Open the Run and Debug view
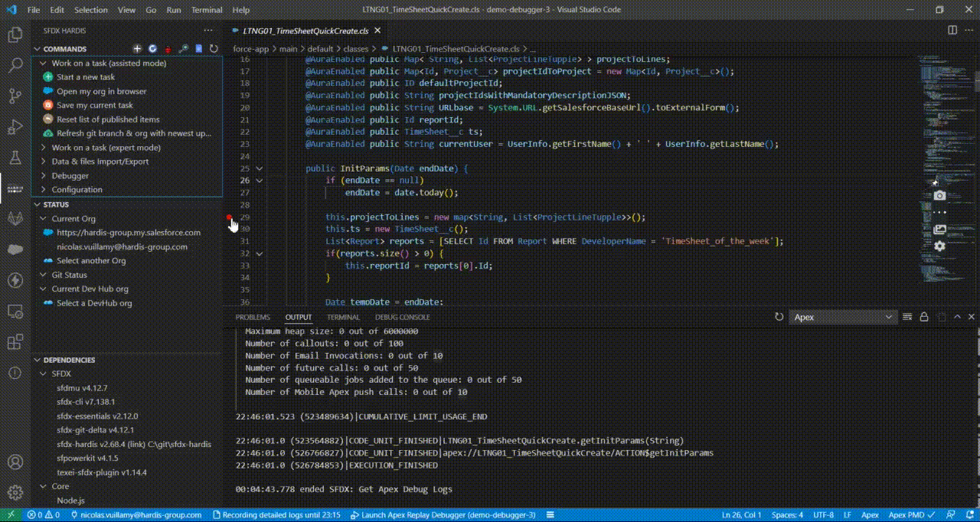Image resolution: width=980 pixels, height=522 pixels. click(15, 126)
